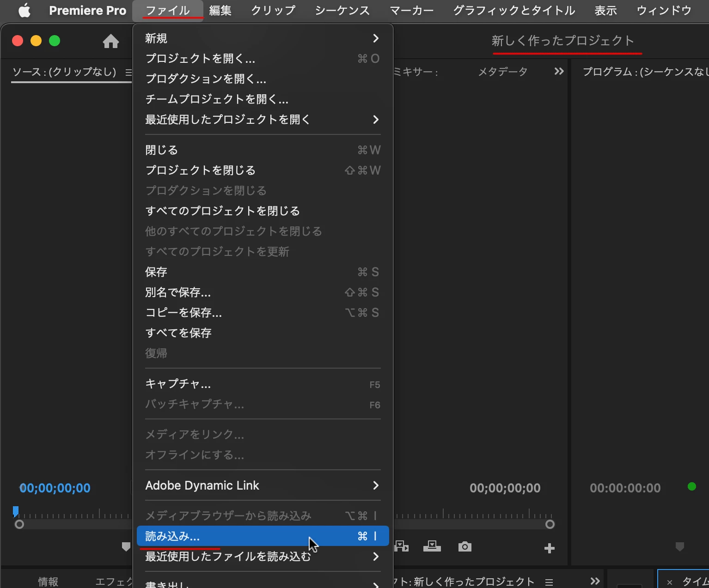
Task: Click left handle of source zoom scrollbar
Action: click(19, 524)
